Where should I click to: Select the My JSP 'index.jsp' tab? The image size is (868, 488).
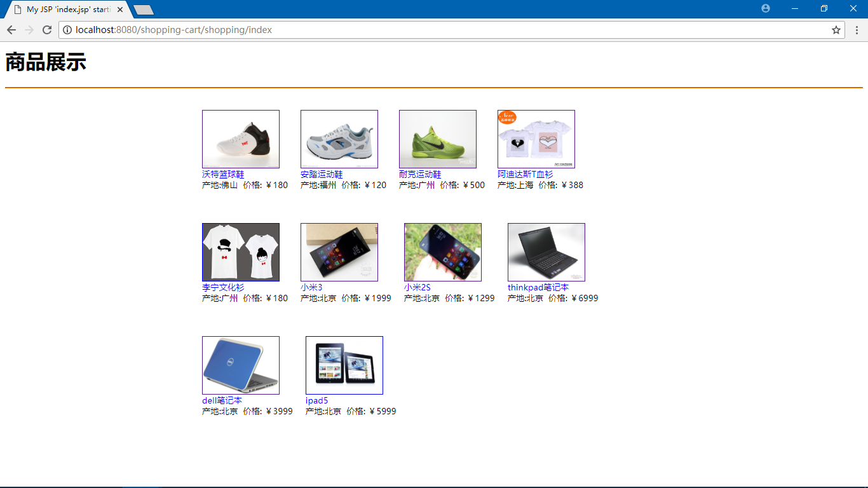(x=68, y=10)
